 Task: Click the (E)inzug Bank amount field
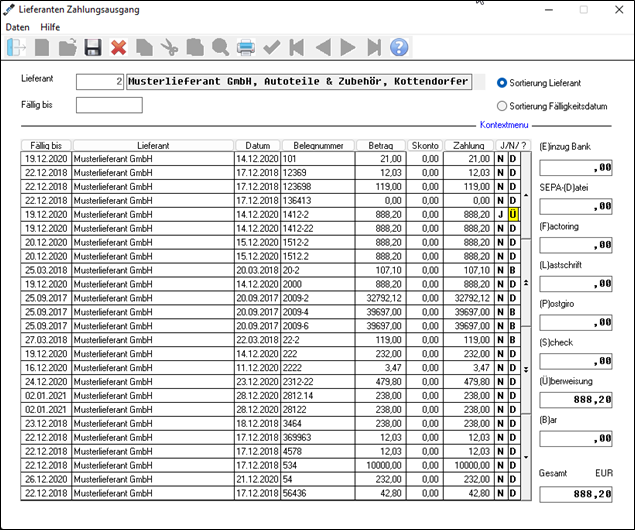tap(575, 168)
